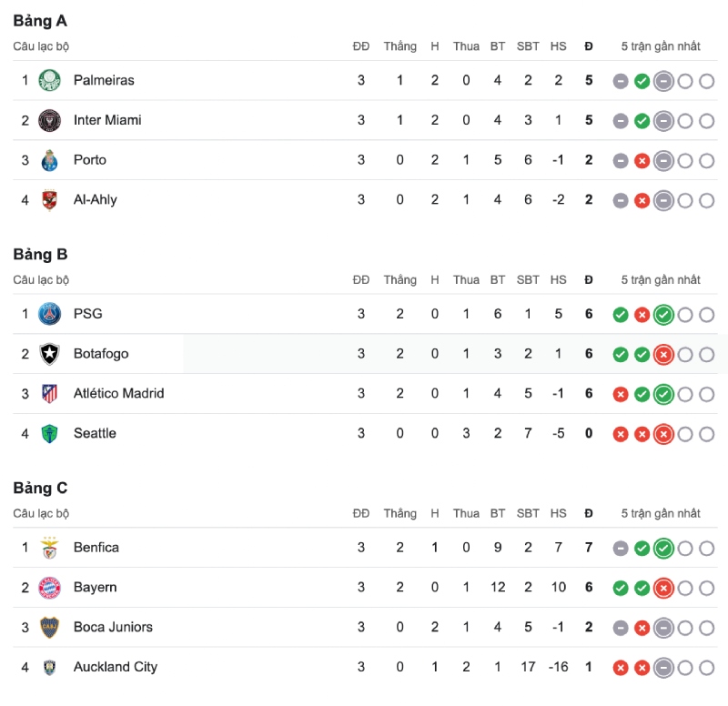This screenshot has height=706, width=728.
Task: Click the Inter Miami club logo
Action: (x=49, y=120)
